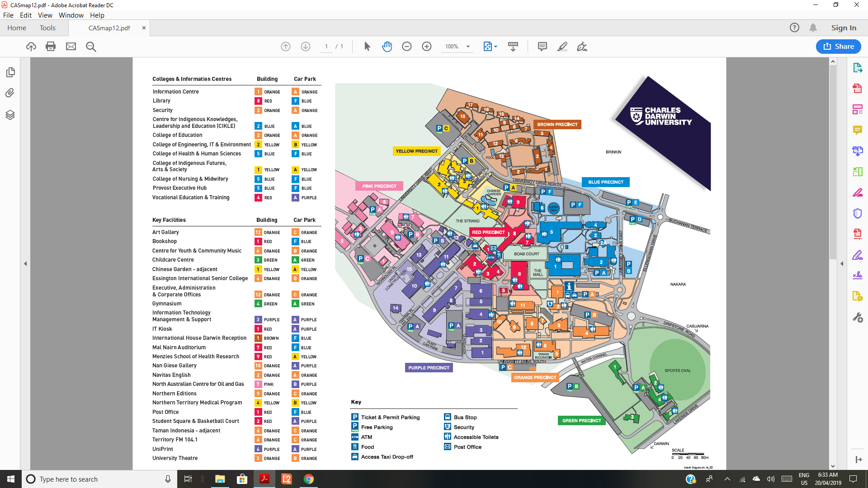The width and height of the screenshot is (868, 488).
Task: Print the document using the printer icon
Action: (x=51, y=47)
